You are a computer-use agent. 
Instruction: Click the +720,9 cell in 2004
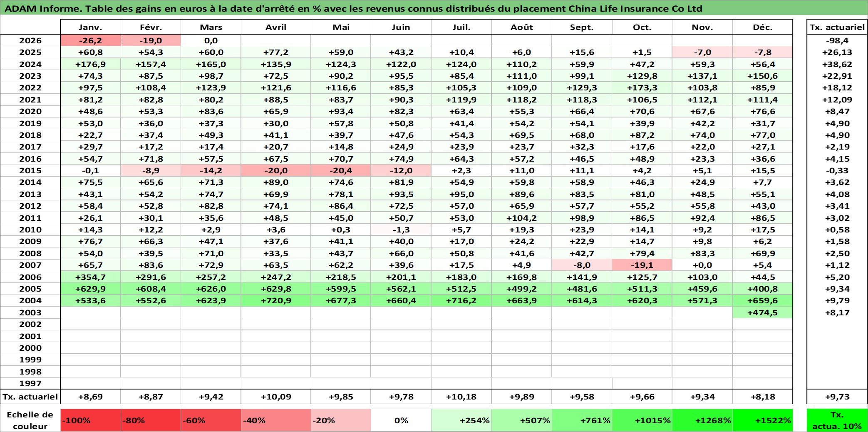(276, 300)
